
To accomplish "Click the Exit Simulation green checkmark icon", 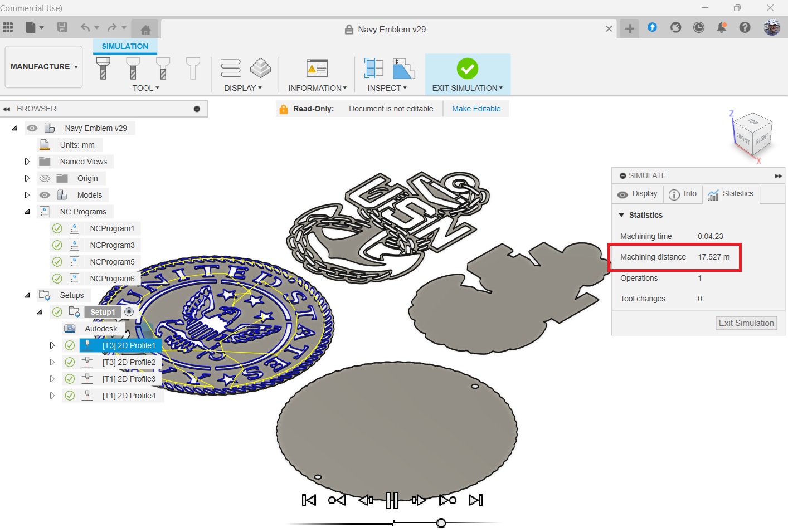I will (x=467, y=69).
